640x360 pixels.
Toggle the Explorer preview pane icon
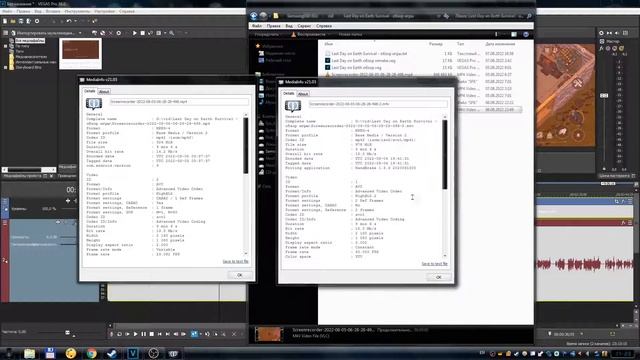point(514,34)
